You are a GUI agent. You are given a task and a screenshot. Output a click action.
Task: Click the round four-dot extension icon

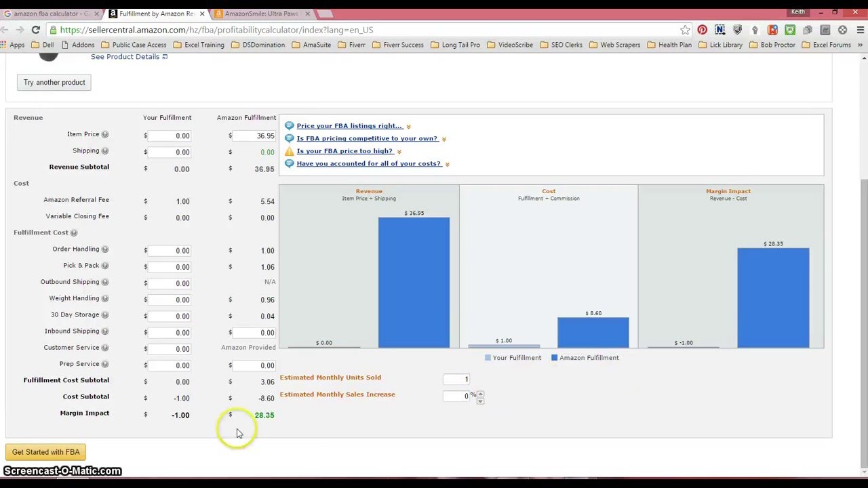click(842, 30)
